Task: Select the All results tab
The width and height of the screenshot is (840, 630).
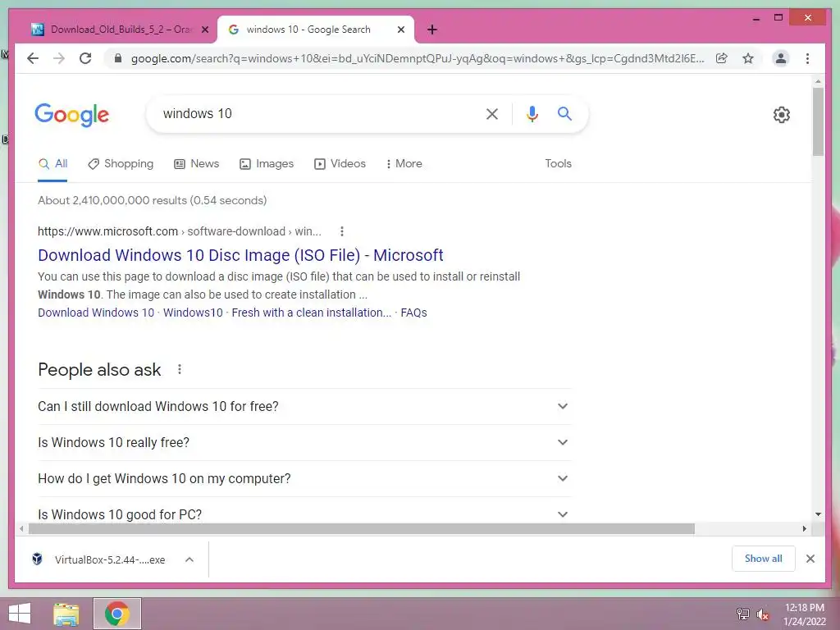Action: [52, 164]
